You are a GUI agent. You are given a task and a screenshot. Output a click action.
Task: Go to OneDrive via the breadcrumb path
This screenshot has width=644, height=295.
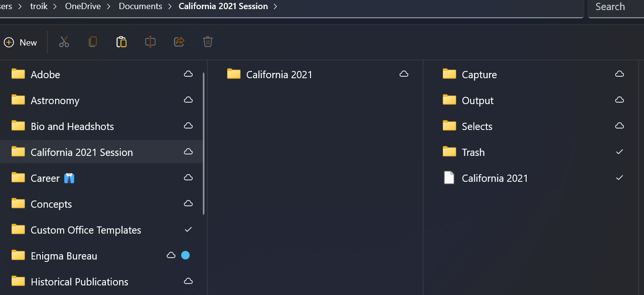pos(82,6)
